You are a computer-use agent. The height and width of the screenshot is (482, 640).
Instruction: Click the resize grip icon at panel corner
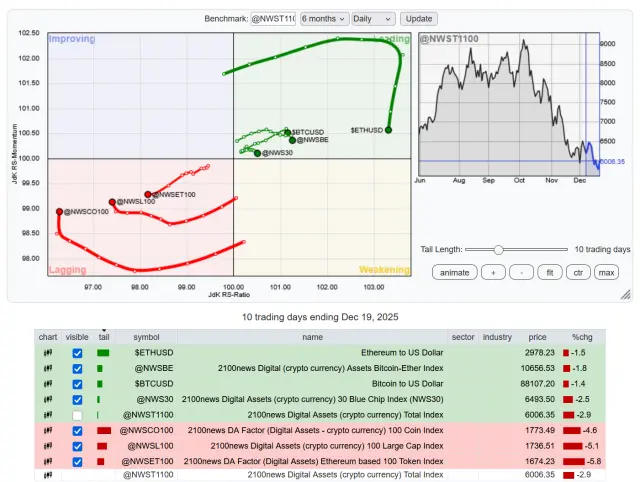click(x=625, y=295)
